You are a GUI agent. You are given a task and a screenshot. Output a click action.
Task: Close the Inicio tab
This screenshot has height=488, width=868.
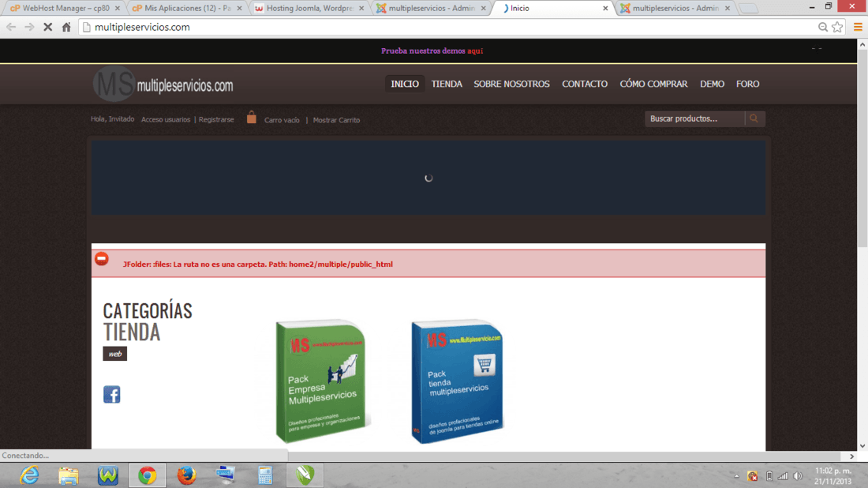[x=605, y=9]
